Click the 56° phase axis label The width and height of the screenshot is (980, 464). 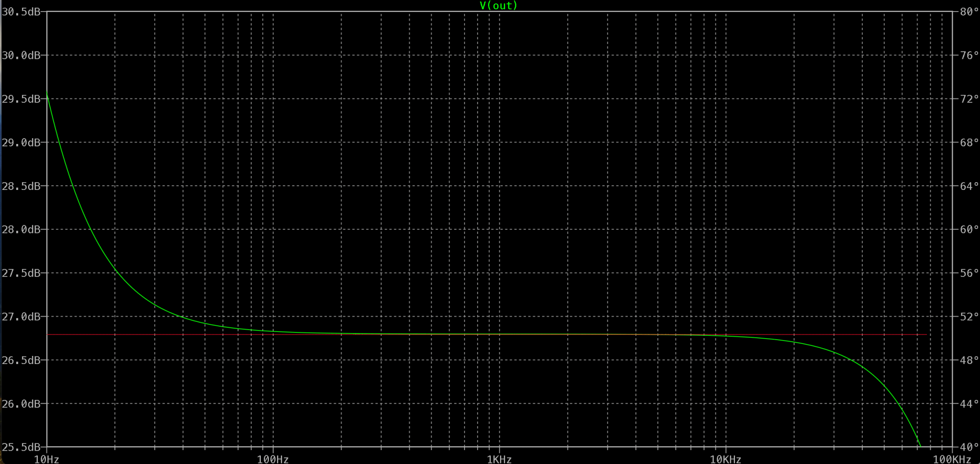click(969, 273)
